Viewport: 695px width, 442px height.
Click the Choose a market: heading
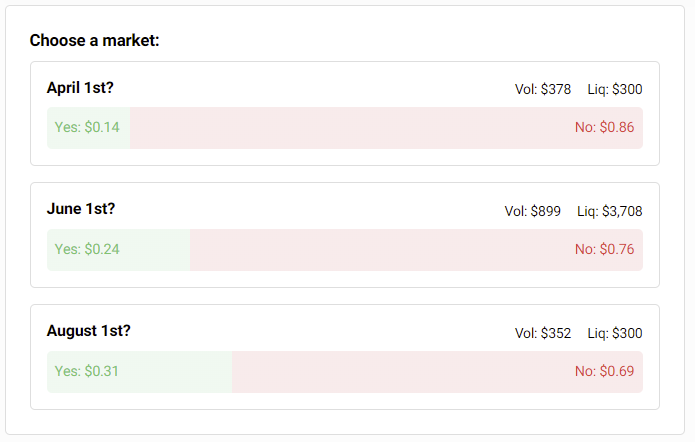[x=95, y=40]
